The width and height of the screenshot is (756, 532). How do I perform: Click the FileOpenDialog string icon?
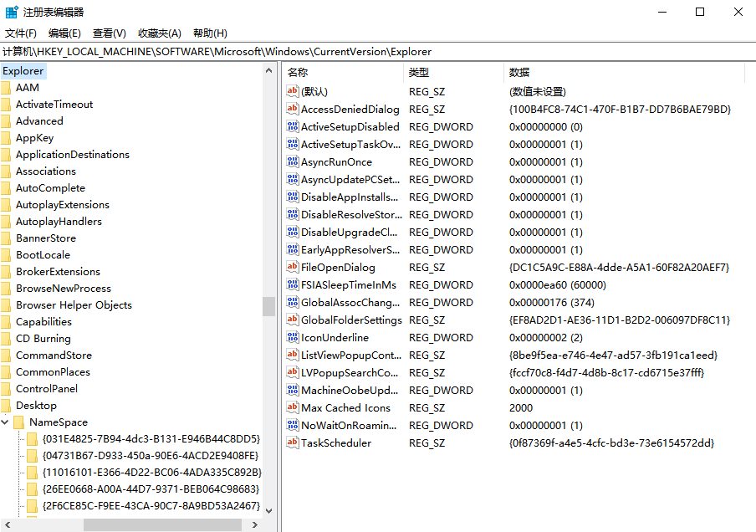click(x=292, y=267)
